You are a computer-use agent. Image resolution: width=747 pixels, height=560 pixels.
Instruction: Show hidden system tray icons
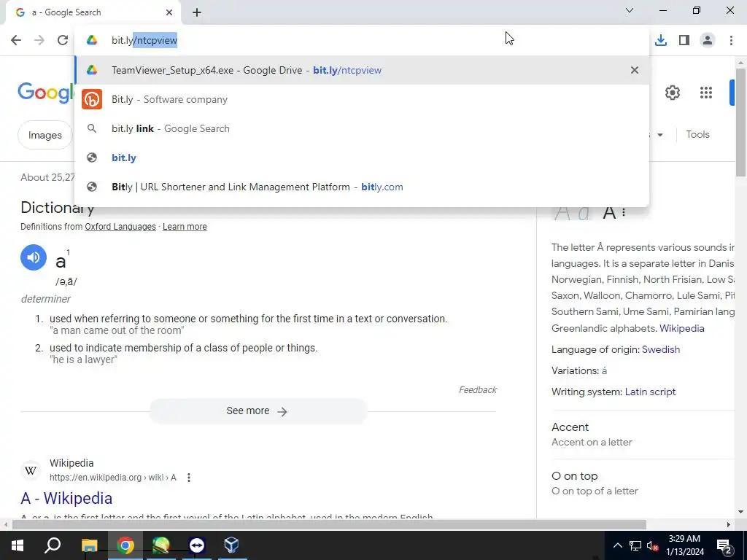[617, 545]
